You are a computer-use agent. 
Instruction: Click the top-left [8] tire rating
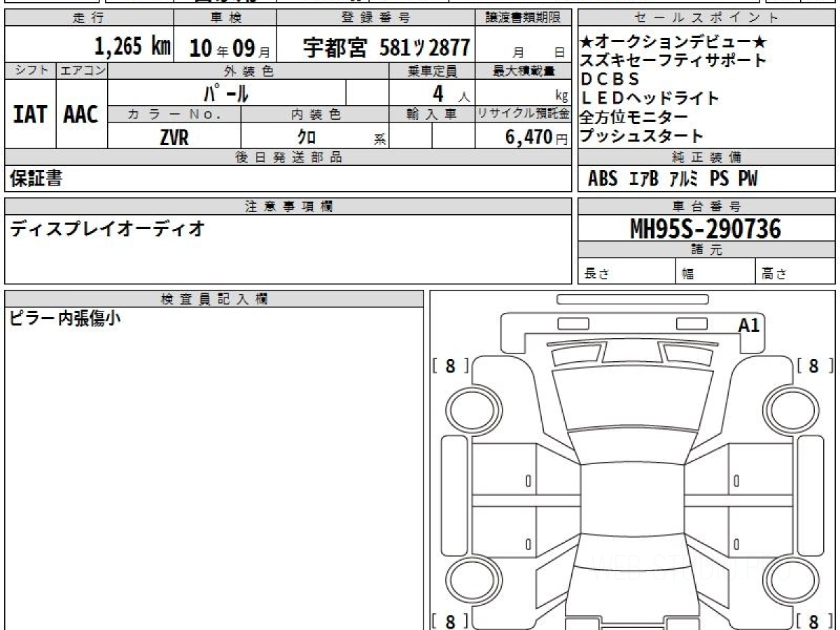click(x=450, y=365)
